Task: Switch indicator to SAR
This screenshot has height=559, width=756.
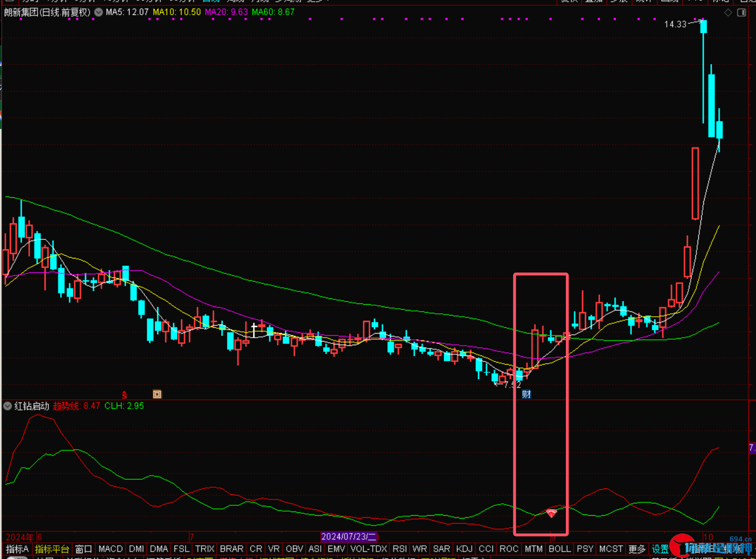Action: (x=442, y=549)
